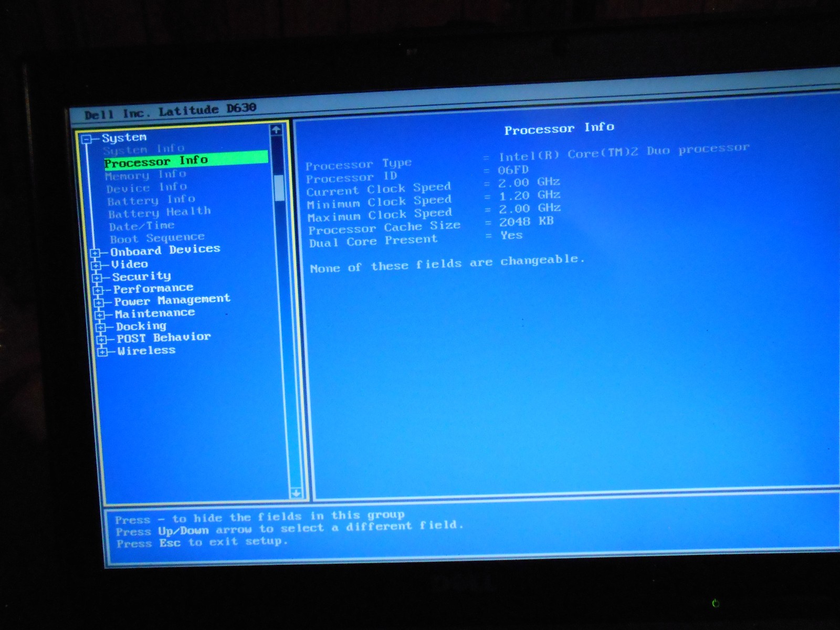Expand the Performance group
The width and height of the screenshot is (840, 630).
click(98, 290)
